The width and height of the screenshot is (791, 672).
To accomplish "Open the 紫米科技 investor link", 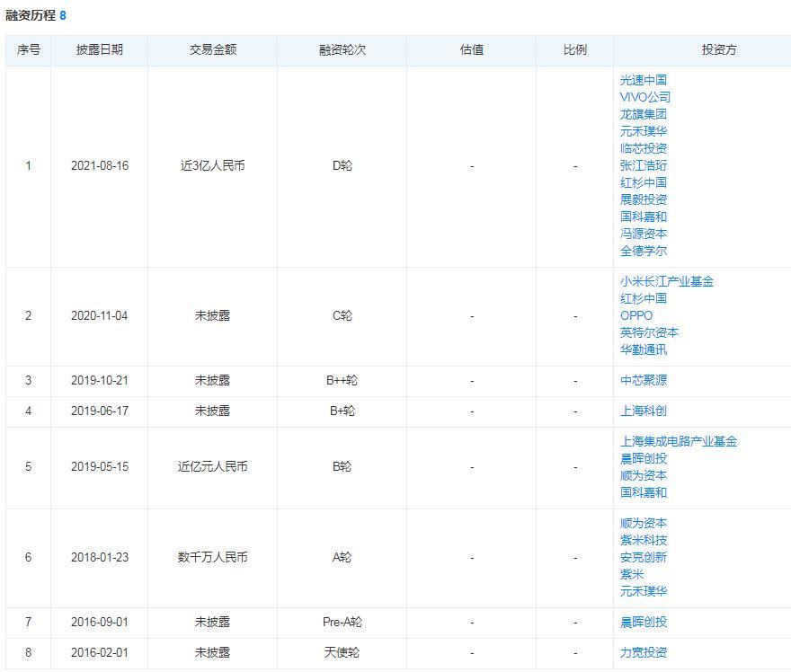I will [643, 540].
